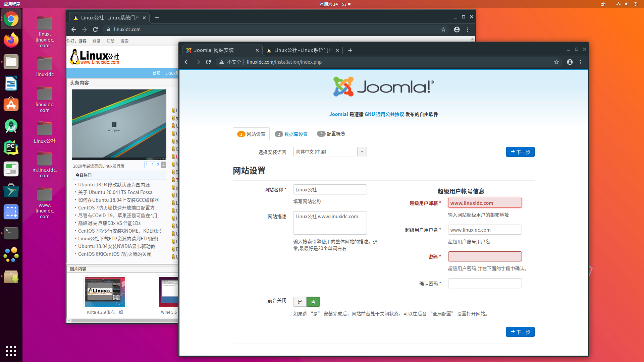The image size is (644, 362).
Task: Click slideshow page number 2
Action: click(152, 165)
